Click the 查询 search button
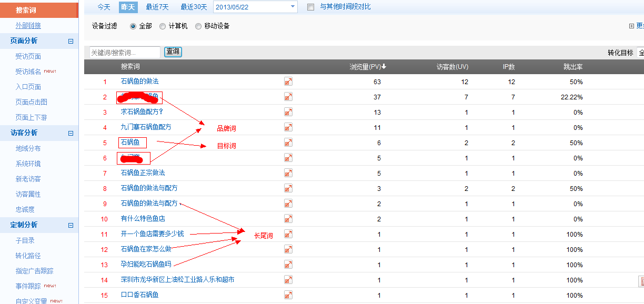This screenshot has width=644, height=304. pyautogui.click(x=173, y=52)
